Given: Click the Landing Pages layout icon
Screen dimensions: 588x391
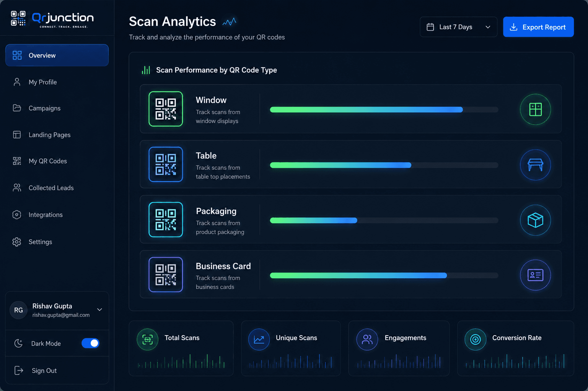Looking at the screenshot, I should point(17,135).
